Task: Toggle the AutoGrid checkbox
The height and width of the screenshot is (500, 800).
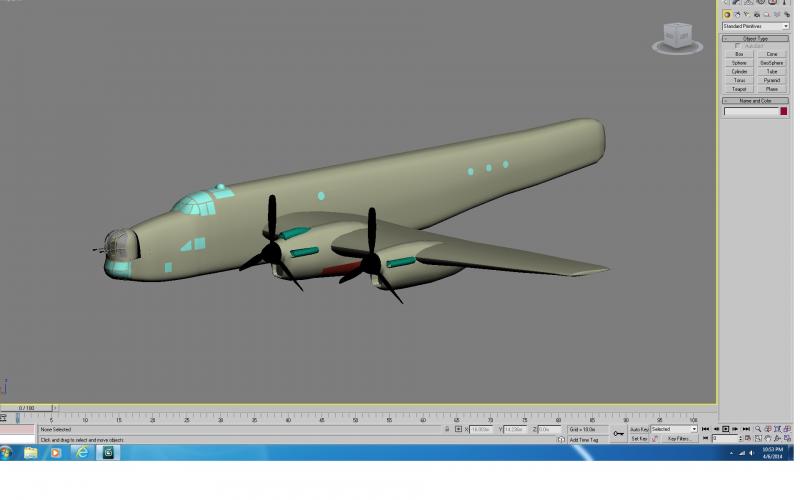Action: click(x=737, y=46)
